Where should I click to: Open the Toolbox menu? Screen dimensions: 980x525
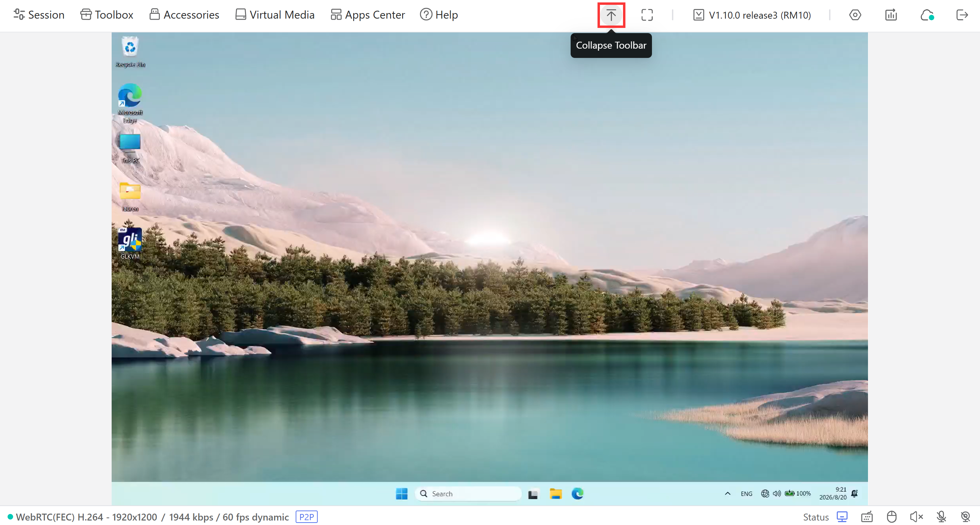click(106, 14)
